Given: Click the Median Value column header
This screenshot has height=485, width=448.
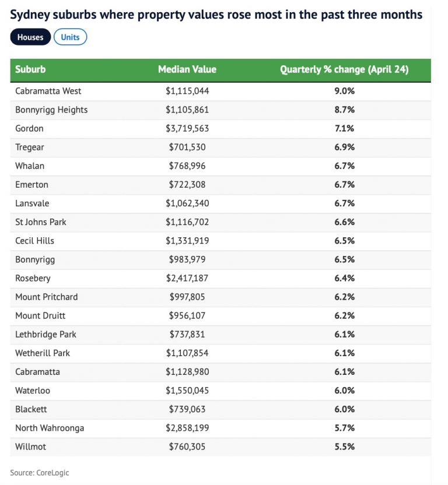Looking at the screenshot, I should point(187,69).
